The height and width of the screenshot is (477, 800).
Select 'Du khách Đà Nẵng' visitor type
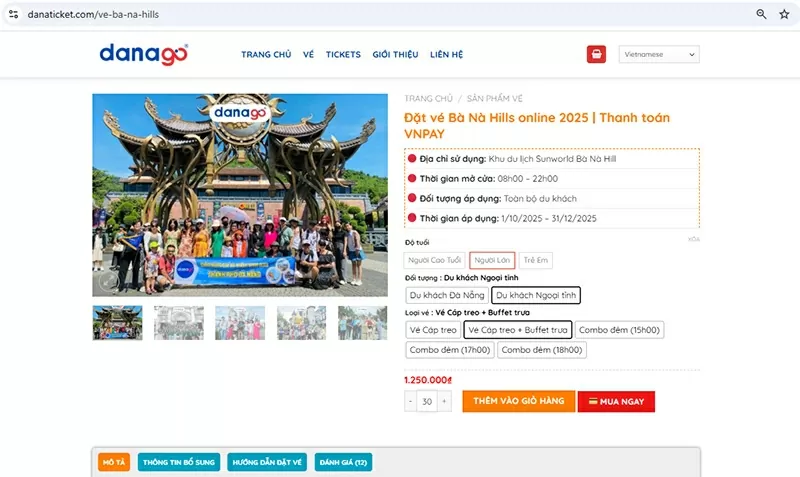coord(446,295)
